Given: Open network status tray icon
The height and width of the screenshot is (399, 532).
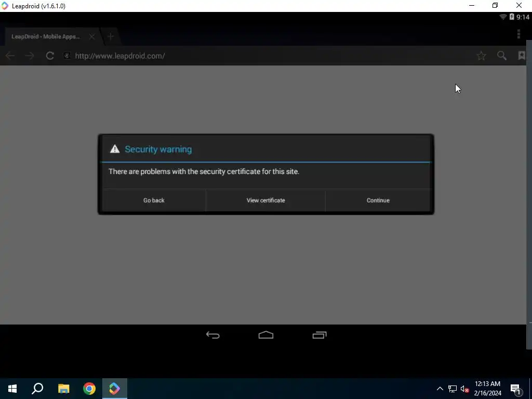Looking at the screenshot, I should pos(453,389).
